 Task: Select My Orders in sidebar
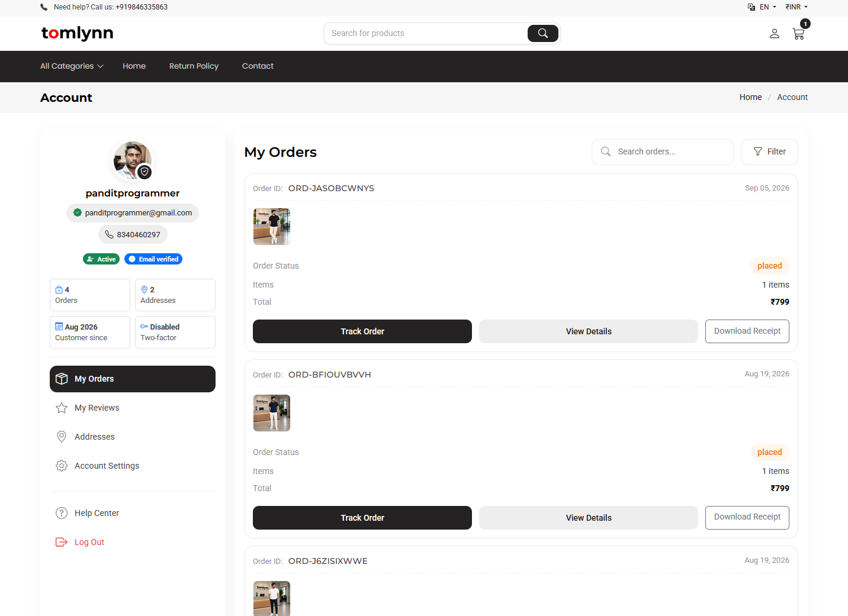[x=133, y=379]
